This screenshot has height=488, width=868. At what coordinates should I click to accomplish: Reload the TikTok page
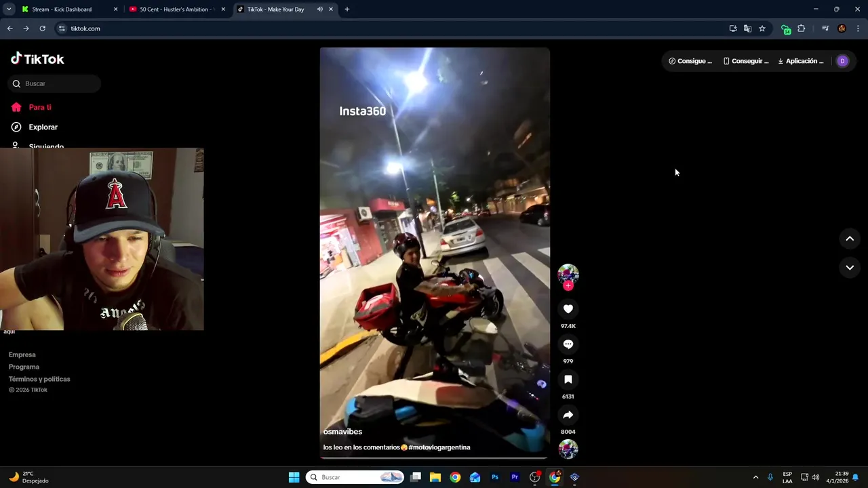click(42, 28)
